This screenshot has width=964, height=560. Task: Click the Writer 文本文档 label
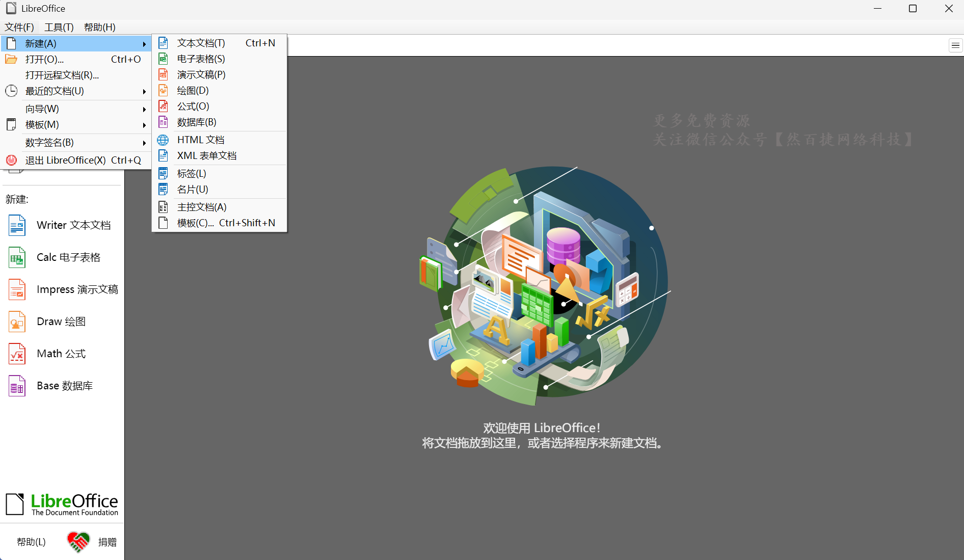tap(74, 225)
